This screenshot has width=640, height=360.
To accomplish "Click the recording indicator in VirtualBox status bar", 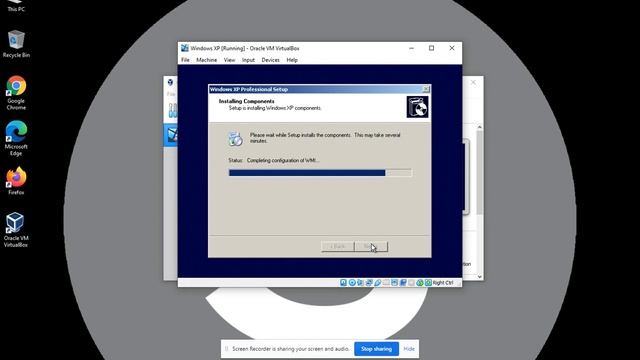I will pos(403,282).
